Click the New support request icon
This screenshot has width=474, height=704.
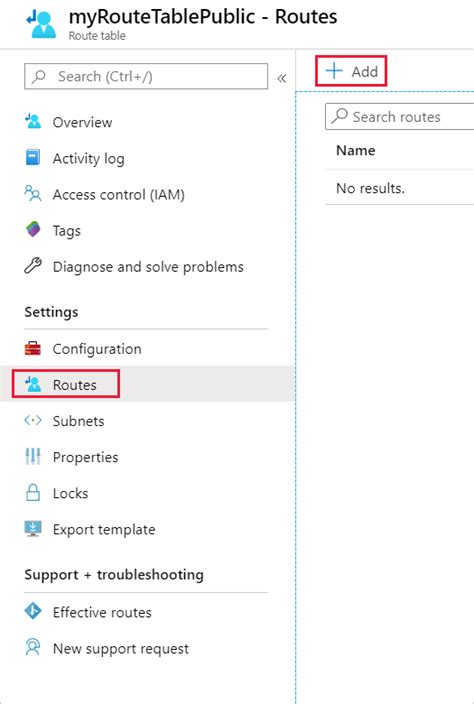pos(33,648)
